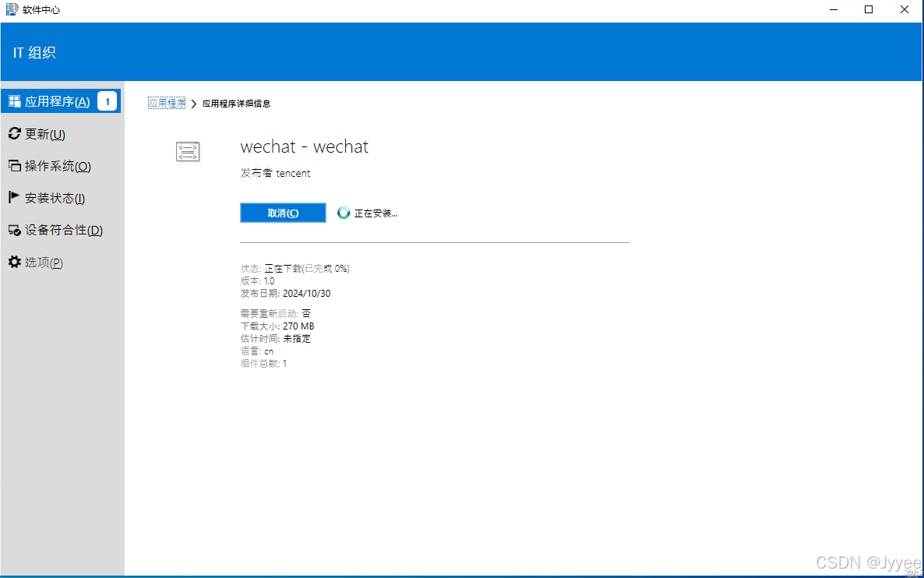Open 选项 via the gear icon
This screenshot has height=578, width=924.
13,262
